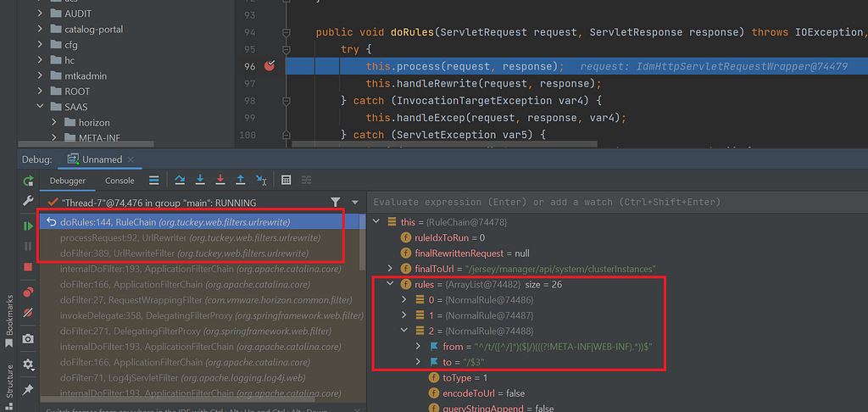This screenshot has height=412, width=868.
Task: Stop the debug session with red square
Action: [28, 267]
